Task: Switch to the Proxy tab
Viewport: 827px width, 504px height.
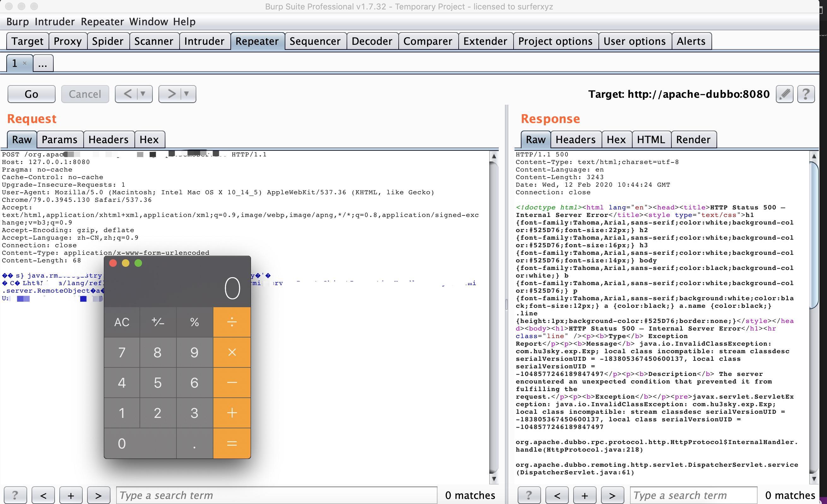Action: coord(68,41)
